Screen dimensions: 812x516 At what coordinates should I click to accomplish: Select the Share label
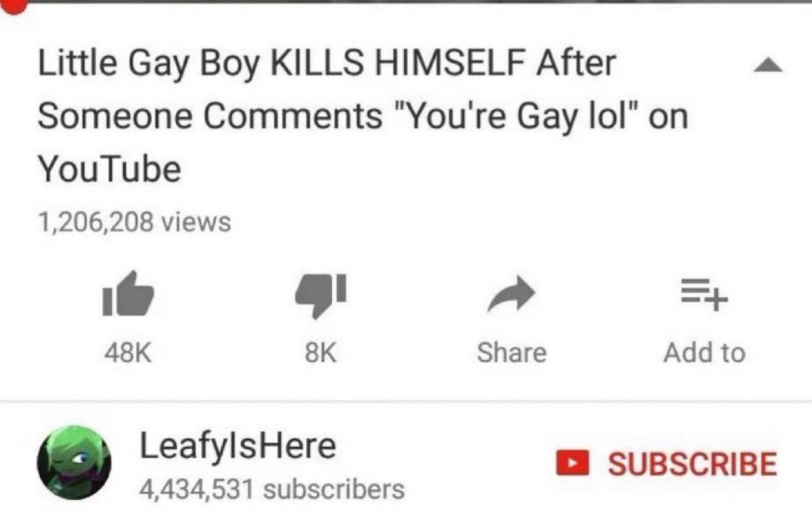click(511, 353)
